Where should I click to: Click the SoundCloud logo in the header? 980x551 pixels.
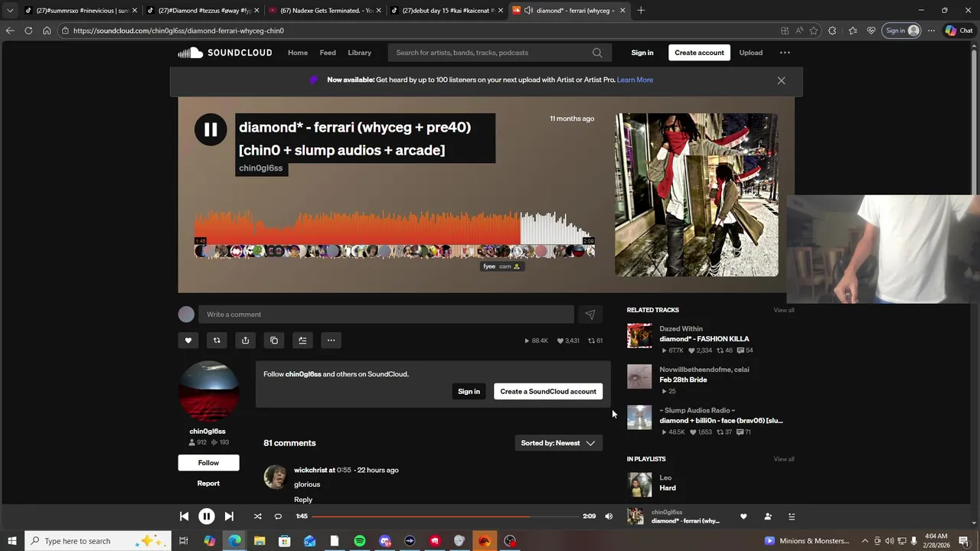[225, 53]
